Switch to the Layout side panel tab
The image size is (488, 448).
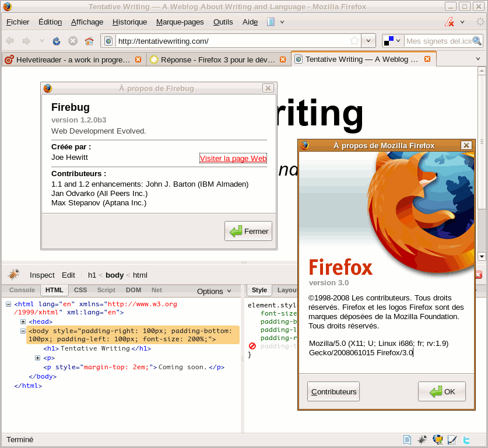point(287,290)
